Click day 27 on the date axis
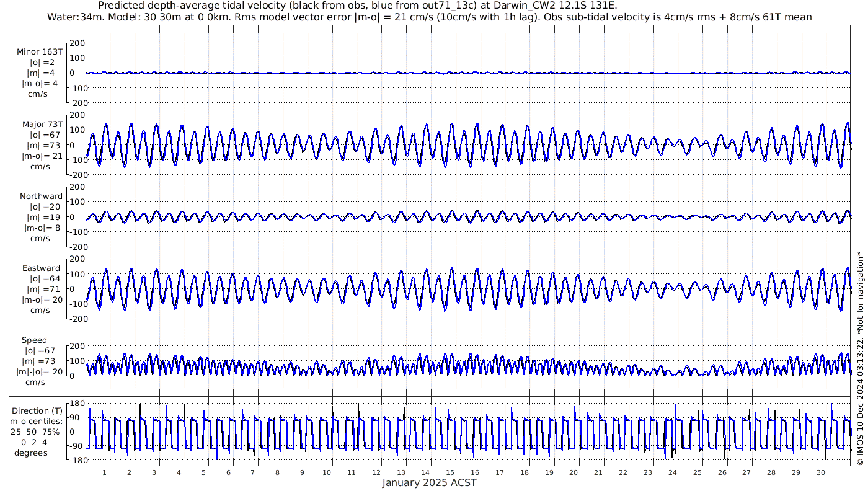This screenshot has height=496, width=868. click(746, 473)
